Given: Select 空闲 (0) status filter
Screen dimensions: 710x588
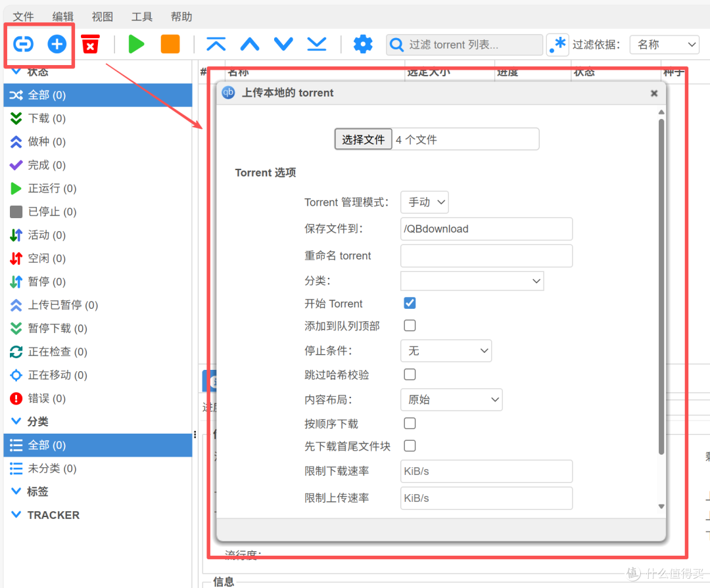Looking at the screenshot, I should click(98, 258).
